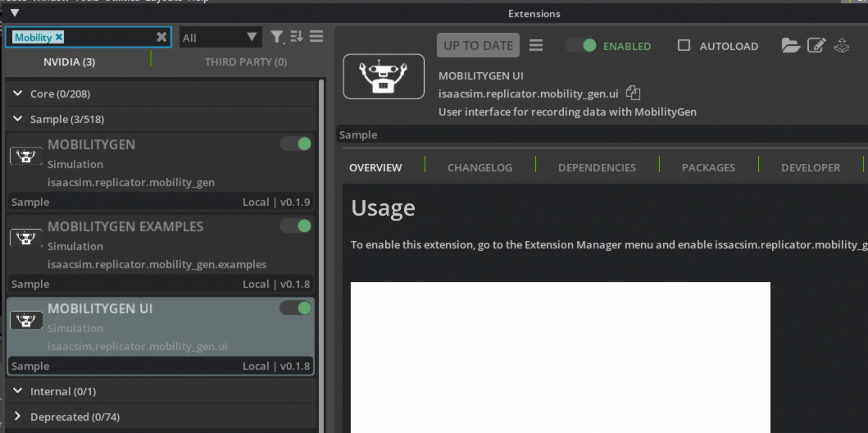Open the version menu beside UP TO DATE
868x433 pixels.
click(536, 45)
